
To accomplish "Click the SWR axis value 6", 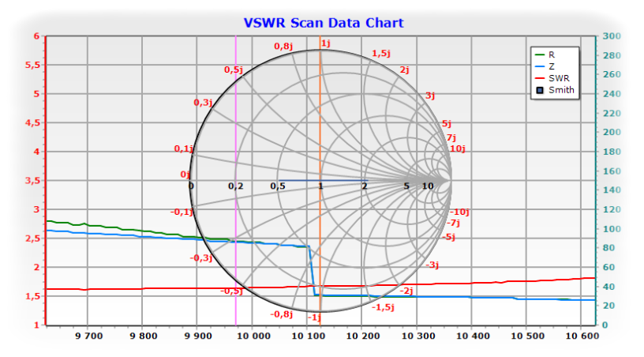I will (37, 36).
